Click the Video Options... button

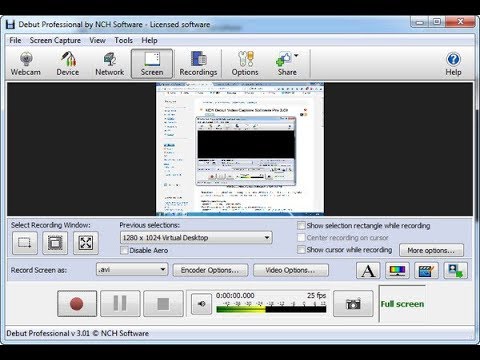pos(291,270)
